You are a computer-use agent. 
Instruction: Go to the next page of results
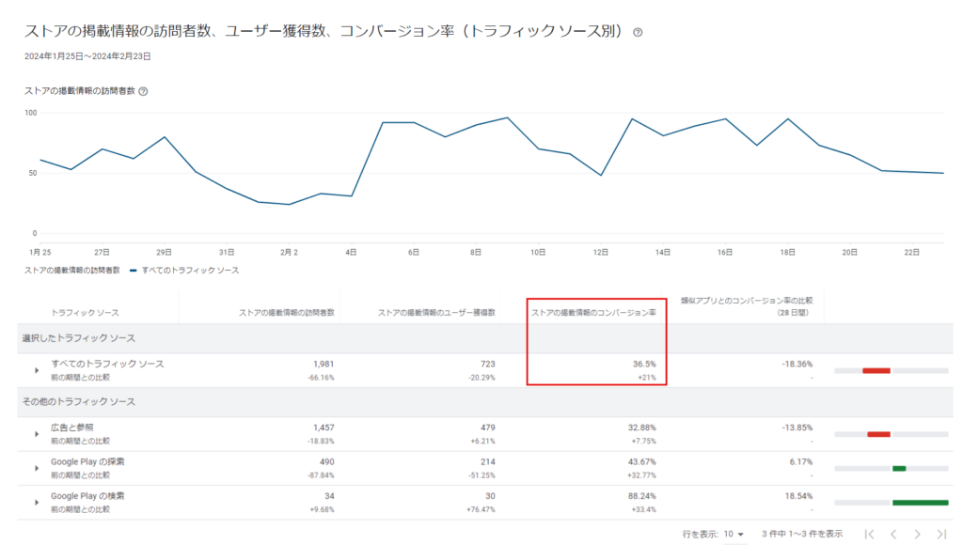point(917,535)
